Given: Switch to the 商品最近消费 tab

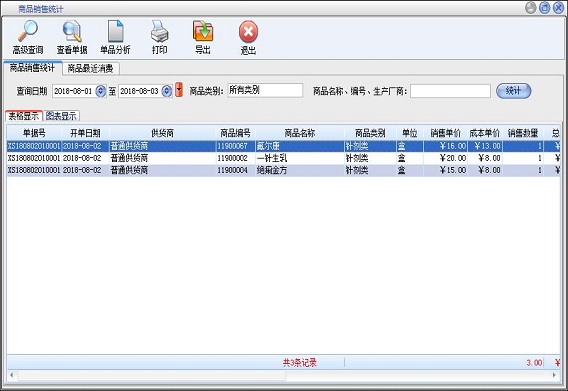Looking at the screenshot, I should (91, 68).
